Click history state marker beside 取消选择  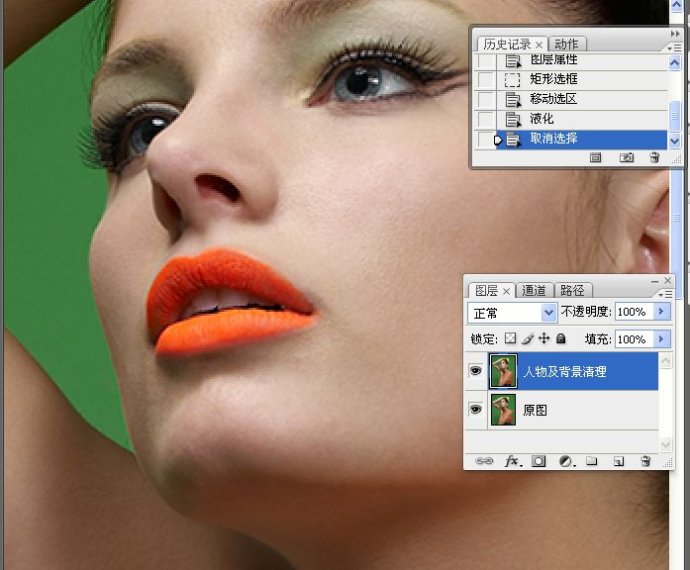point(498,140)
